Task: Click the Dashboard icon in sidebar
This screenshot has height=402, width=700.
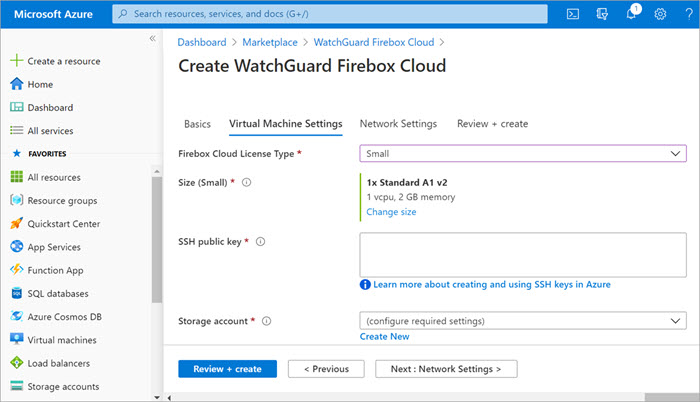Action: 17,107
